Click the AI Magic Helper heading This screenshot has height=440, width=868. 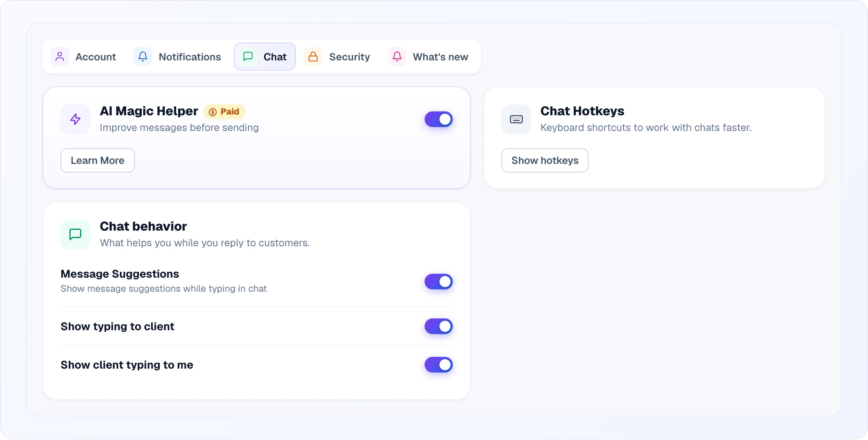tap(149, 111)
